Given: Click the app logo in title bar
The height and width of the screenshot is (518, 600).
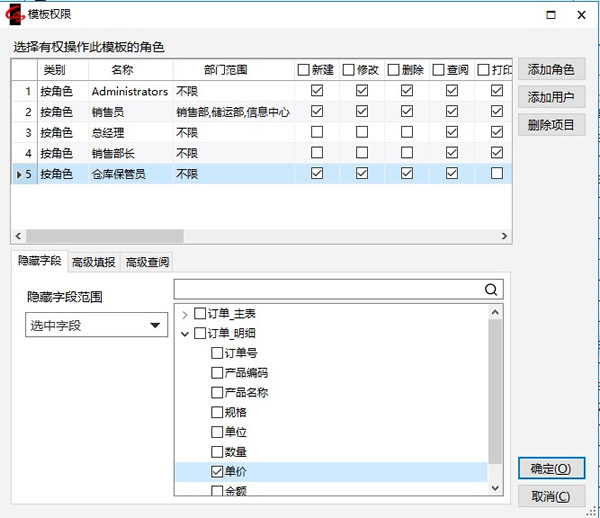Looking at the screenshot, I should (14, 14).
